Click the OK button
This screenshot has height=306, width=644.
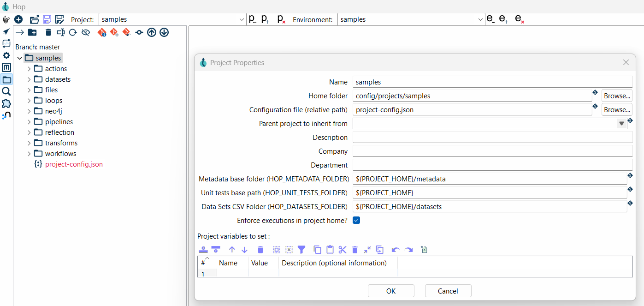click(391, 291)
